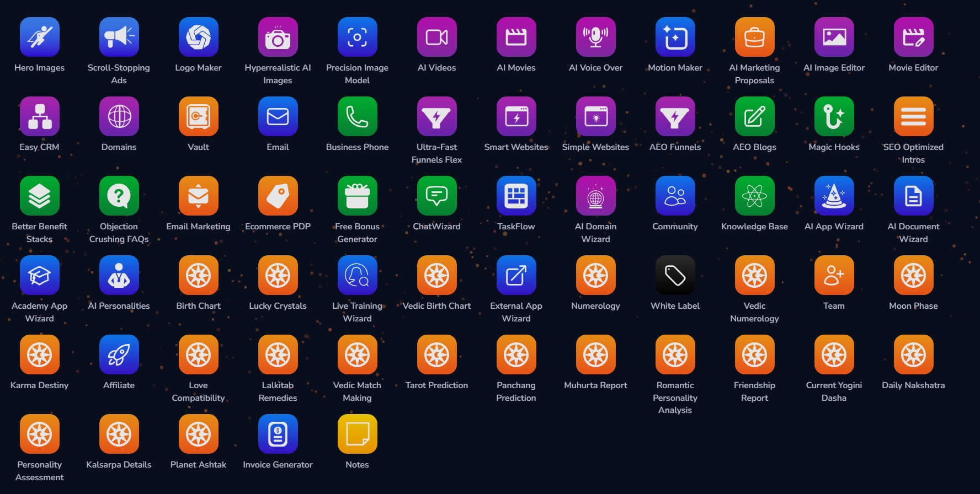
Task: Launch Scroll-Stopping Ads megaphone icon
Action: click(119, 37)
